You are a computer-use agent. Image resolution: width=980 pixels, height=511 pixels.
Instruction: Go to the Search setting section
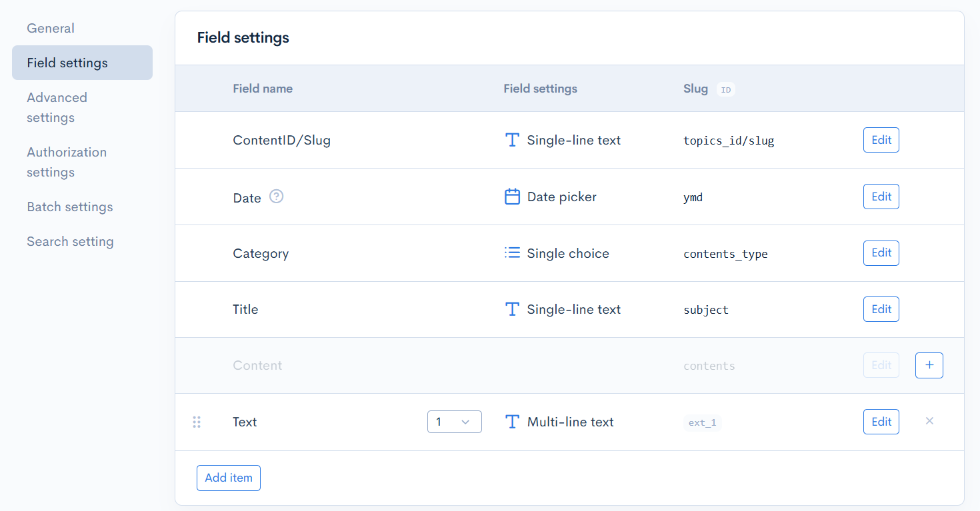pos(70,241)
